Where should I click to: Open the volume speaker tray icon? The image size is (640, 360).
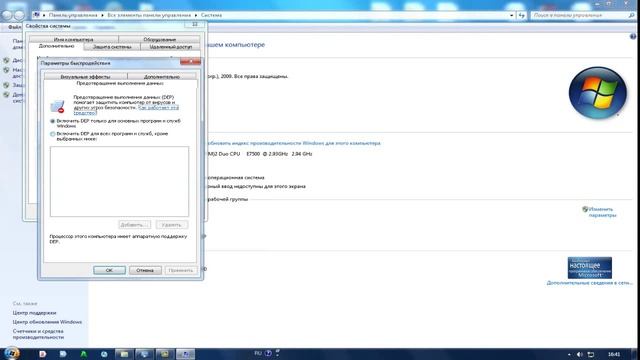click(580, 354)
